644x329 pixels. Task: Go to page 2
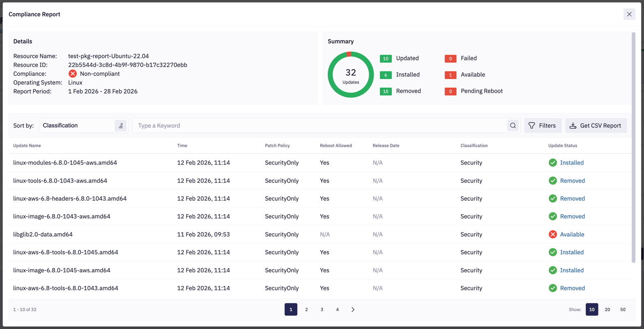pyautogui.click(x=306, y=310)
